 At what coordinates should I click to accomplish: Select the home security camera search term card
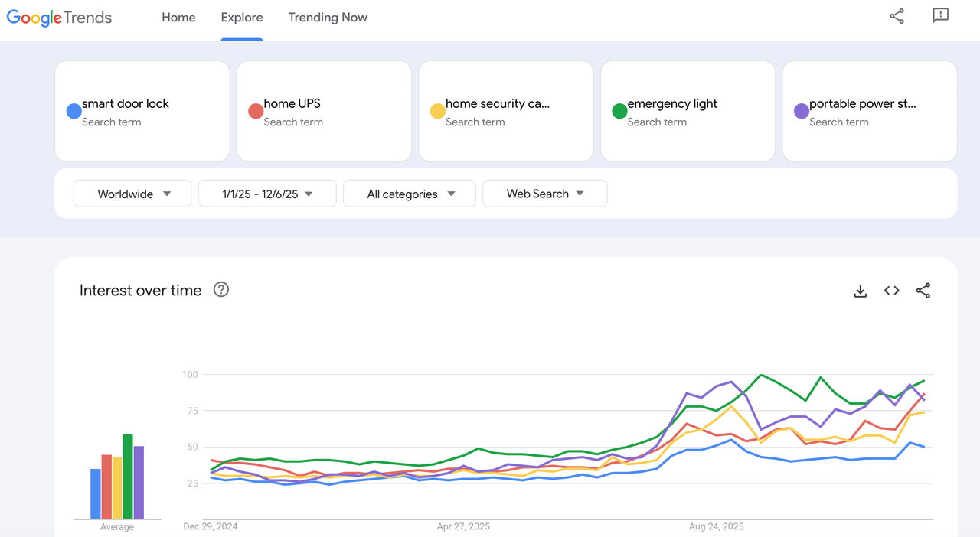click(x=505, y=111)
